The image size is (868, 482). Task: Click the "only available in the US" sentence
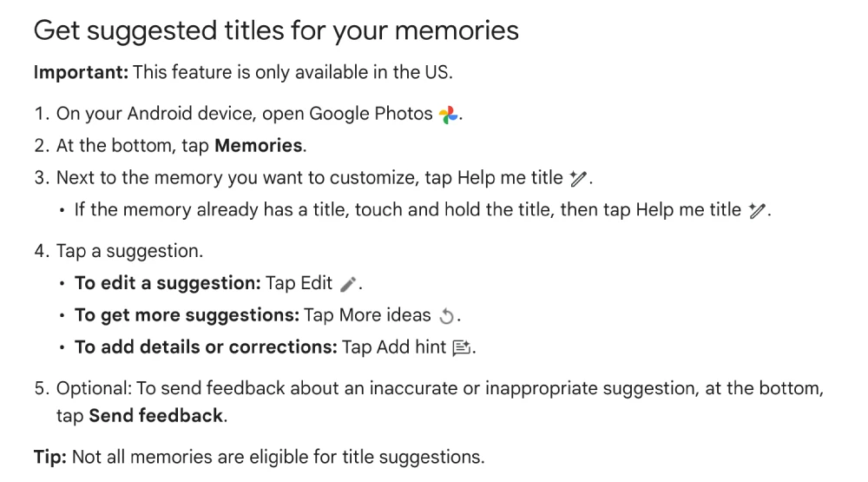293,73
